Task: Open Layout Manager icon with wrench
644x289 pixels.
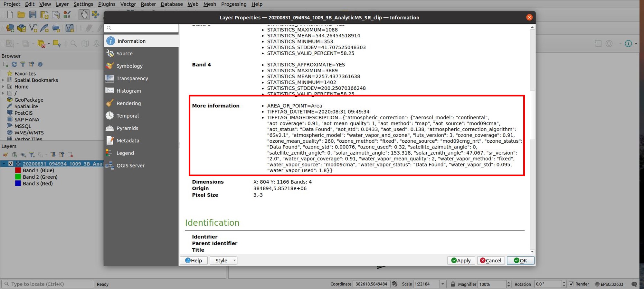Action: [x=56, y=15]
